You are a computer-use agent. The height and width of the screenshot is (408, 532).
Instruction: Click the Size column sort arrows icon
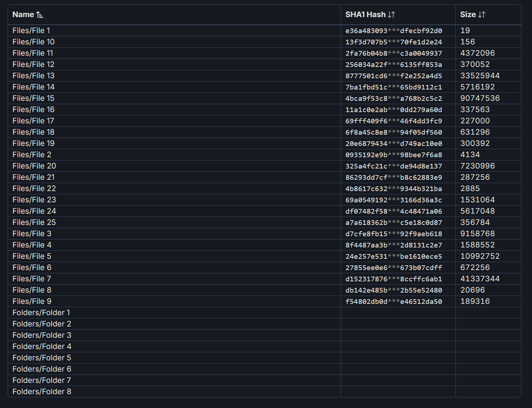pos(482,15)
